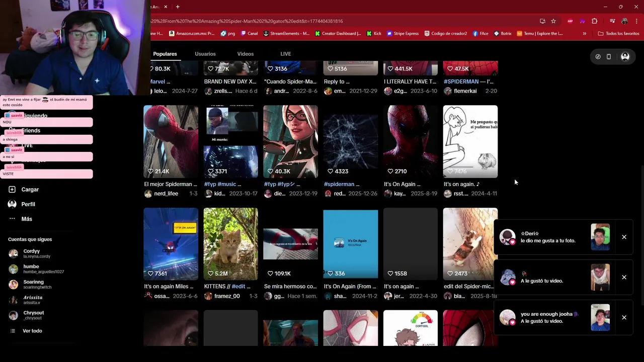Open the media control icon in toolbar
The image size is (644, 362).
coord(612,21)
